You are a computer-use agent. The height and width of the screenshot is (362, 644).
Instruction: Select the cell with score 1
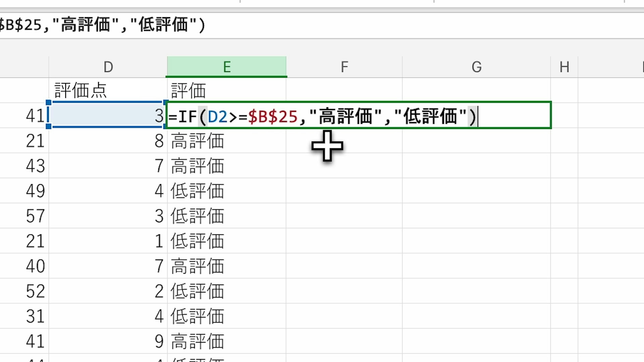(108, 241)
